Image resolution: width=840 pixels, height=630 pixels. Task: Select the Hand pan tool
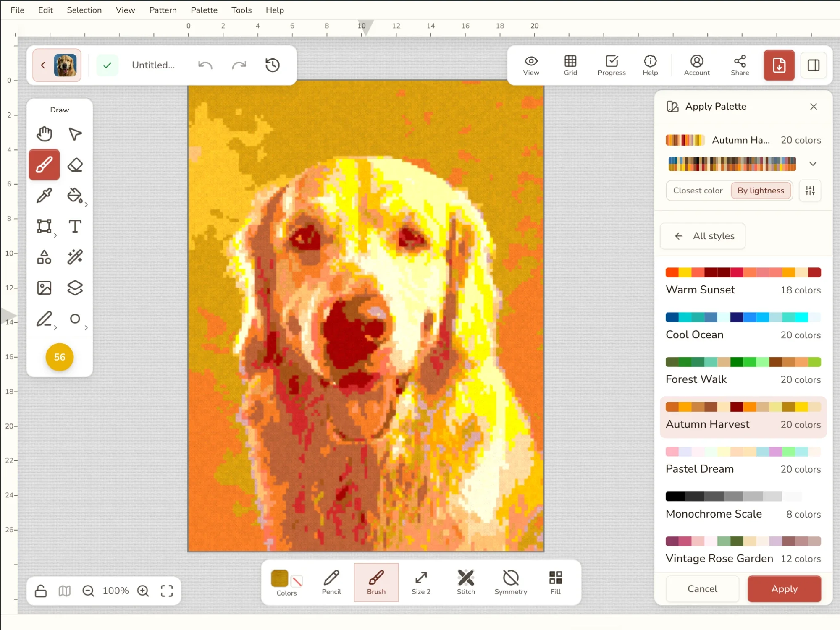tap(44, 134)
